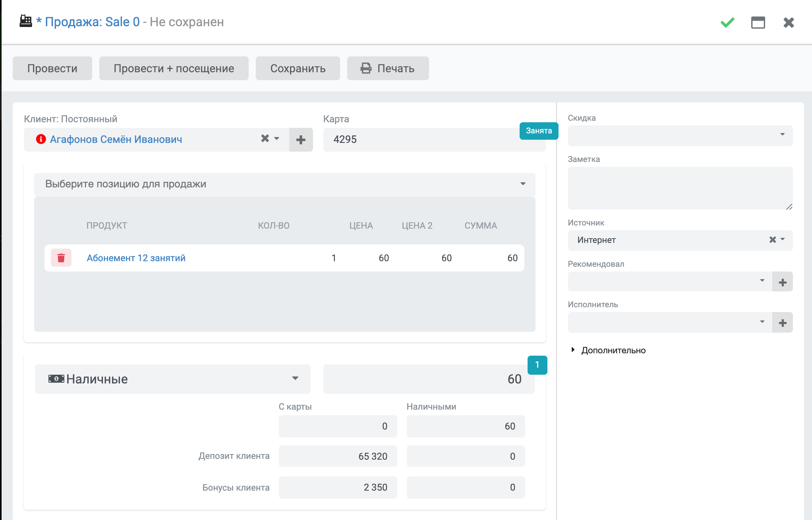The height and width of the screenshot is (520, 812).
Task: Click the СУММА column header
Action: [x=481, y=225]
